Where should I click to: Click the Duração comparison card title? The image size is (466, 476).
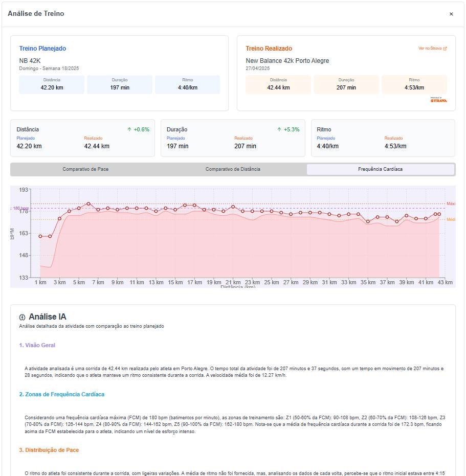pos(177,130)
